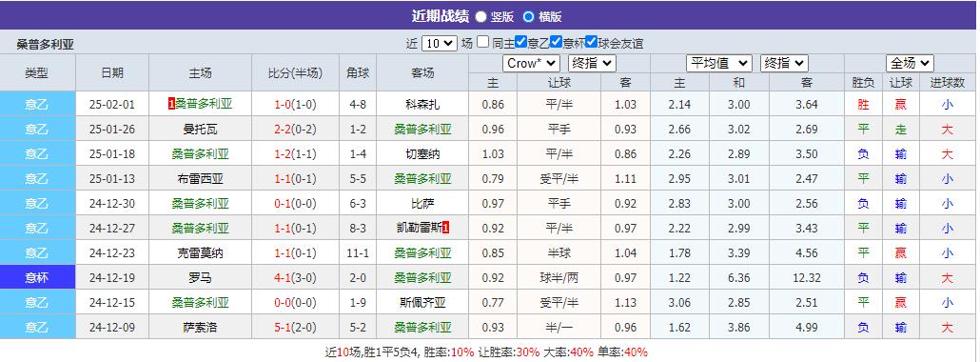Click the 类型 column header
Image resolution: width=980 pixels, height=362 pixels.
tap(37, 72)
